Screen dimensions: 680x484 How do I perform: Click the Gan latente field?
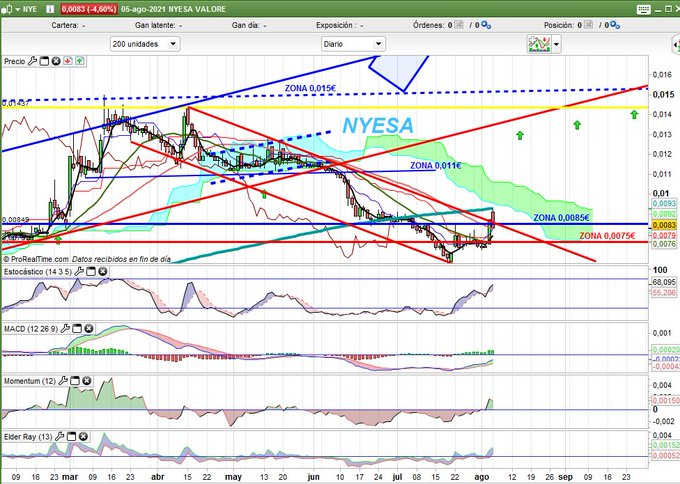point(158,26)
